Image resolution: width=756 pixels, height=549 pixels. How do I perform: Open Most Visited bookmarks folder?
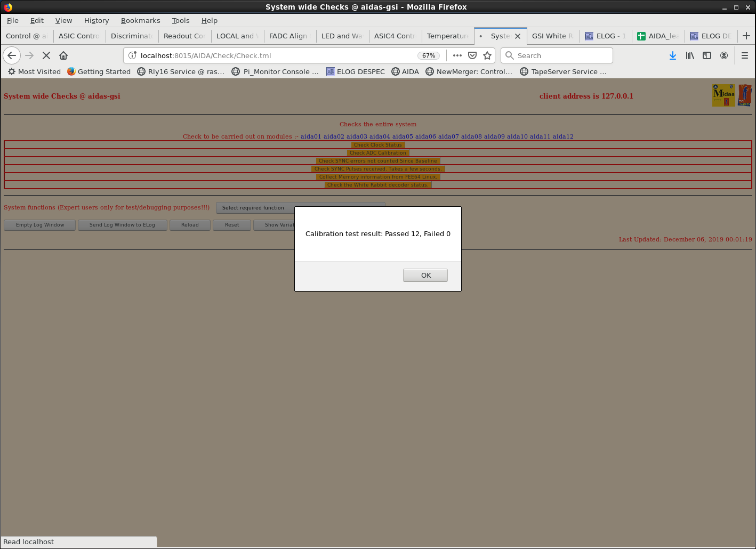[34, 71]
